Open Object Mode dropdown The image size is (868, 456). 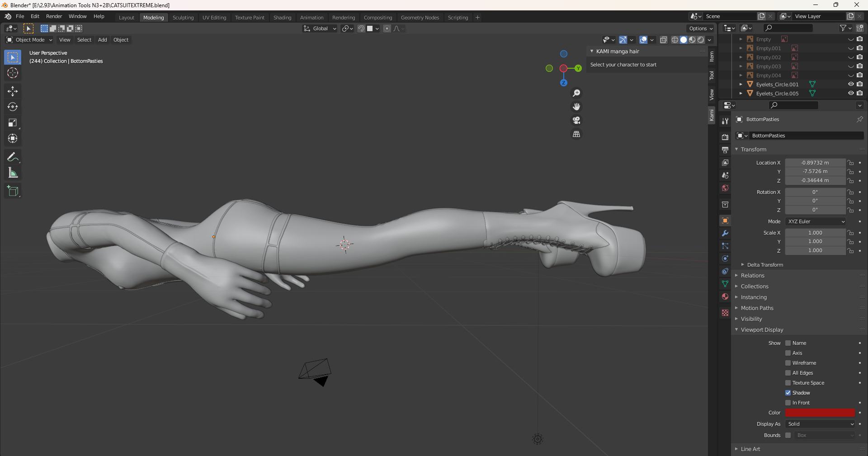point(29,40)
